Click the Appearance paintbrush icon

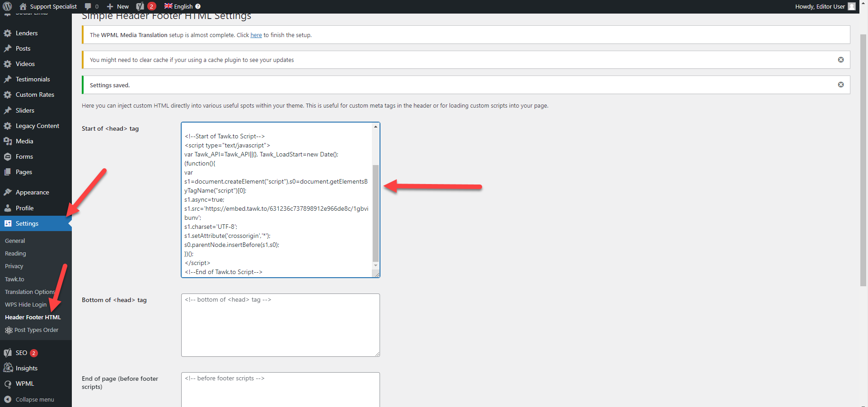[8, 192]
